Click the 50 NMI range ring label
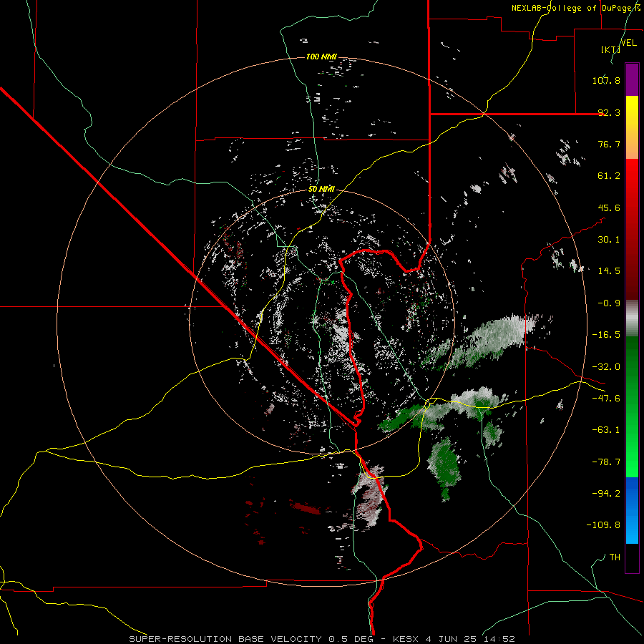Image resolution: width=644 pixels, height=644 pixels. (x=321, y=189)
